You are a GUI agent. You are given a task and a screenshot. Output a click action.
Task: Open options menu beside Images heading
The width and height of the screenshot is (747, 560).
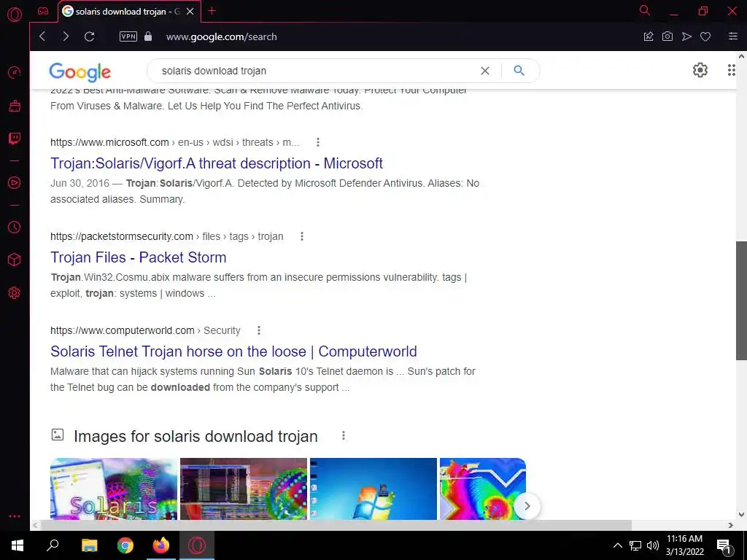[x=344, y=436]
